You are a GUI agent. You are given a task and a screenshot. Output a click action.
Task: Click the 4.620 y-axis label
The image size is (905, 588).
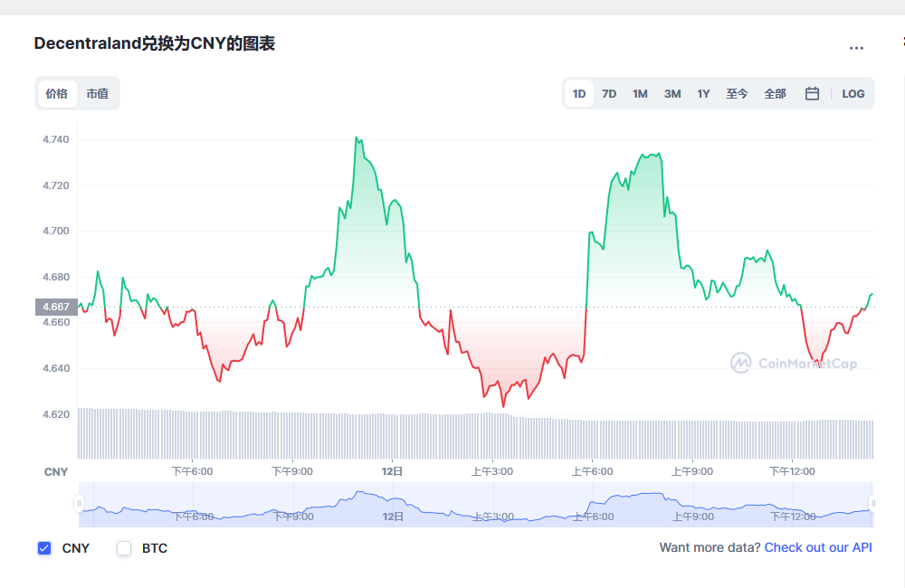coord(55,414)
